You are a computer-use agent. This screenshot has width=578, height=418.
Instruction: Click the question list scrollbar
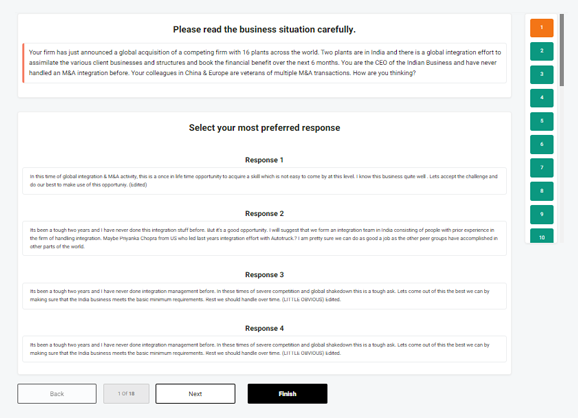click(561, 50)
